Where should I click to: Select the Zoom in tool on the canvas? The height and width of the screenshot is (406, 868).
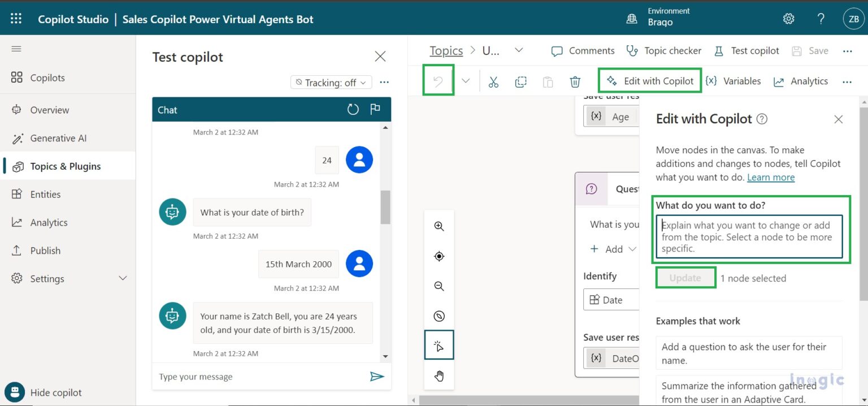[x=439, y=226]
